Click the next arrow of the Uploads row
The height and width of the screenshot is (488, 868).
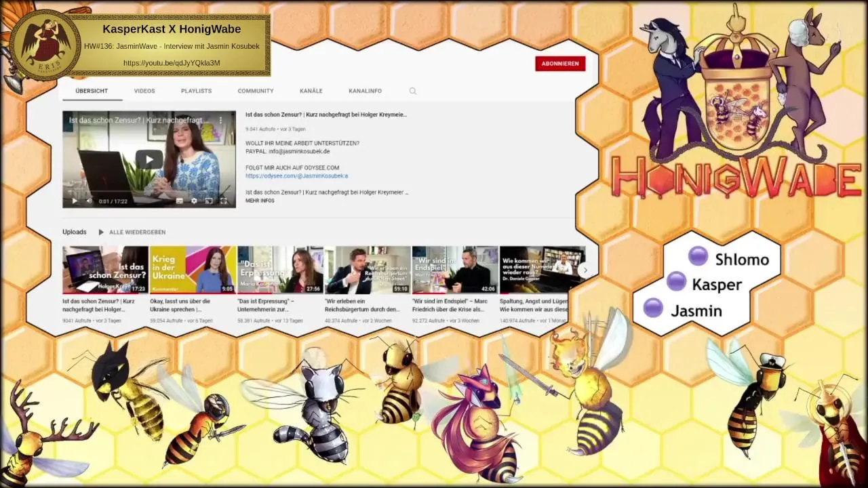(x=585, y=270)
